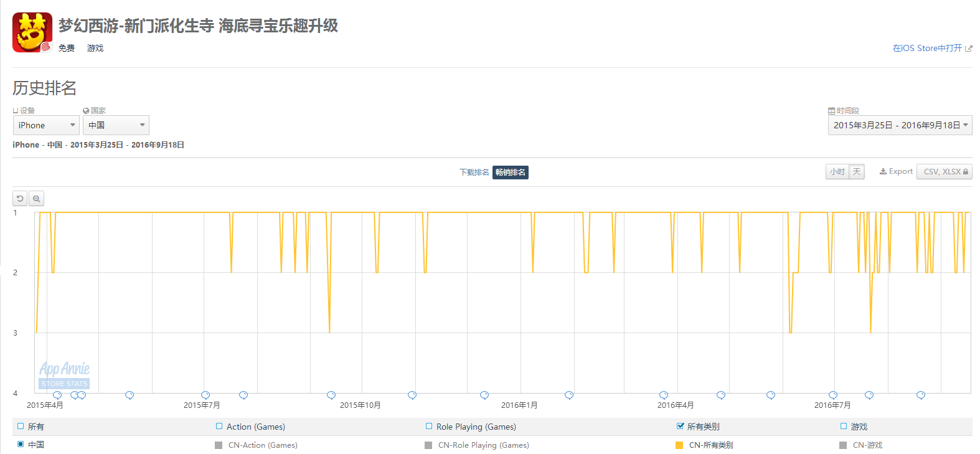The image size is (980, 454).
Task: Click the 2016年7月 axis label
Action: pos(832,405)
